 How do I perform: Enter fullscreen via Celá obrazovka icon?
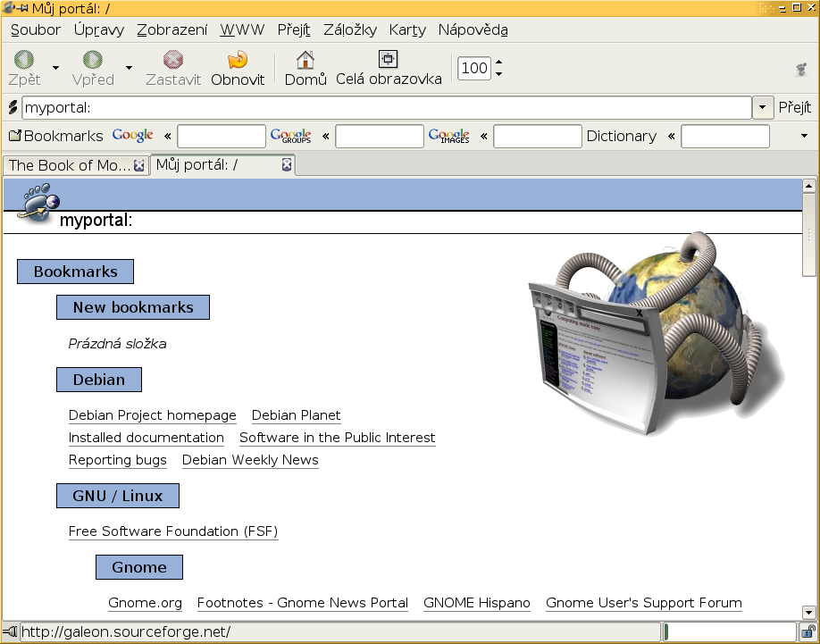point(388,60)
